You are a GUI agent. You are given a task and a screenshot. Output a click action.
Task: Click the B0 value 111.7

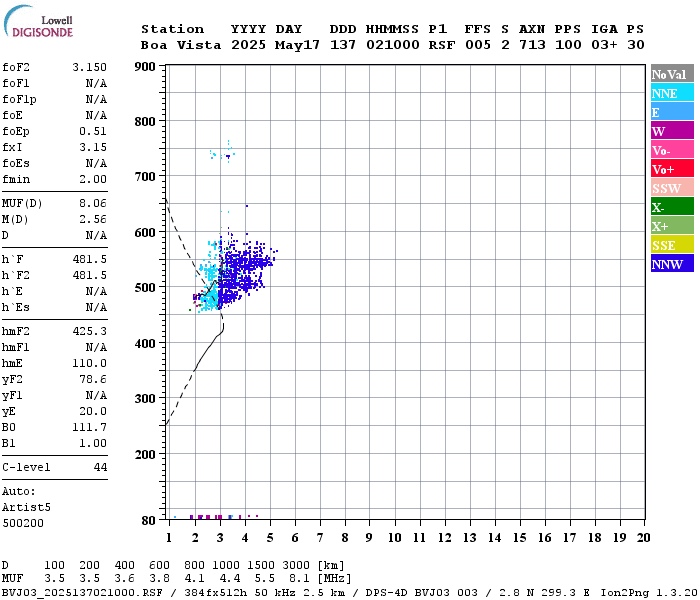[x=90, y=428]
